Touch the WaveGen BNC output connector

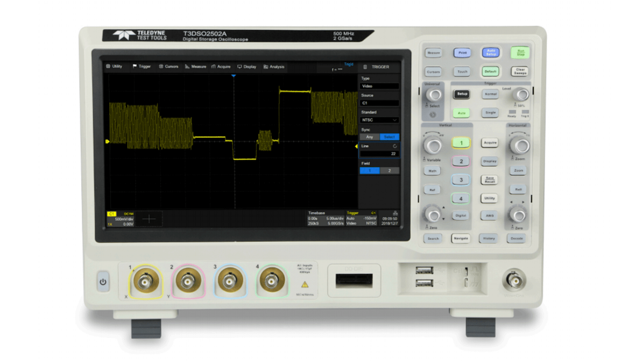click(x=515, y=281)
